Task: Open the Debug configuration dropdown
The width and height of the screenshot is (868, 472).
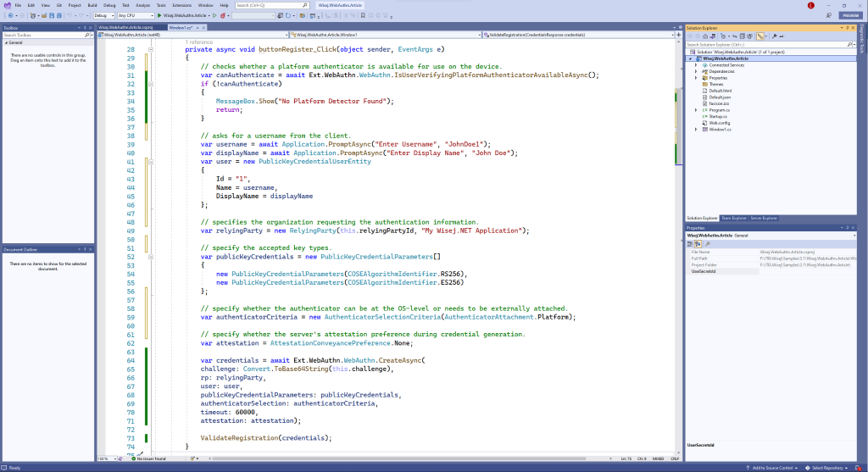Action: [x=103, y=15]
